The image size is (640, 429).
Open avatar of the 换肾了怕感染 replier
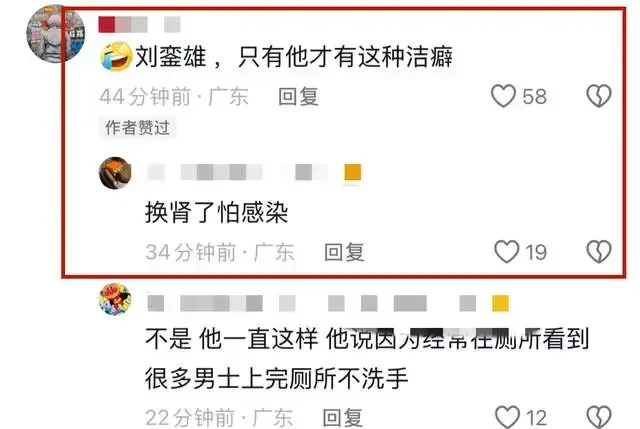coord(115,173)
